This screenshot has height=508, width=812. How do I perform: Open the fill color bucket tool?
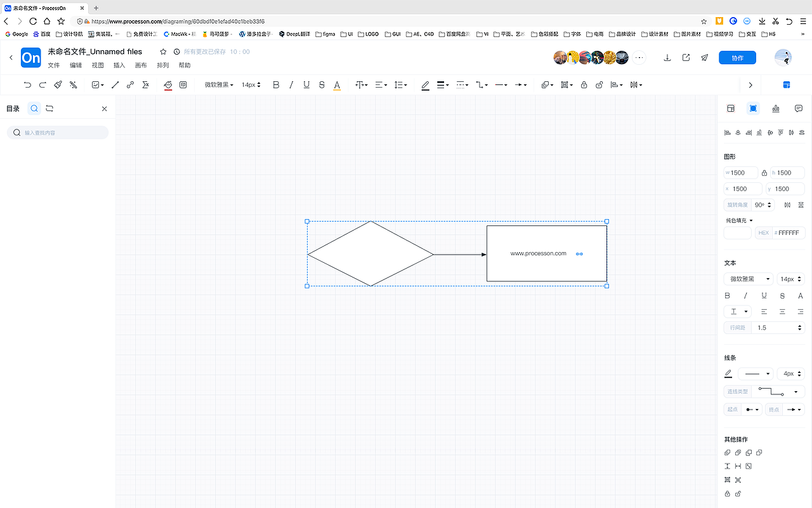click(168, 85)
